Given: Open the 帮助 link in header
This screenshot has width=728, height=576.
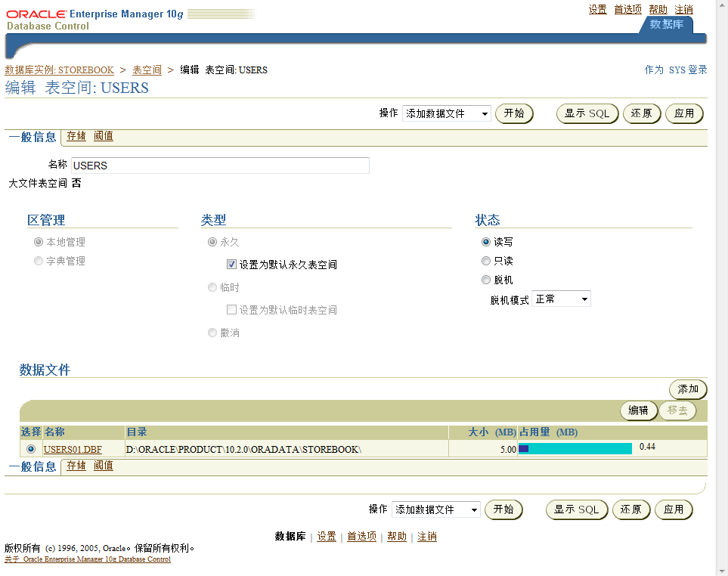Looking at the screenshot, I should tap(656, 9).
